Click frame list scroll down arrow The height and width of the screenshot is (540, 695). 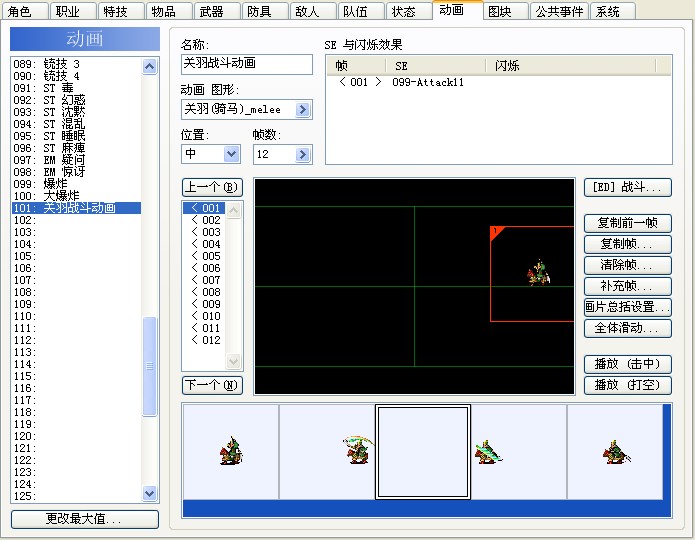pos(234,361)
